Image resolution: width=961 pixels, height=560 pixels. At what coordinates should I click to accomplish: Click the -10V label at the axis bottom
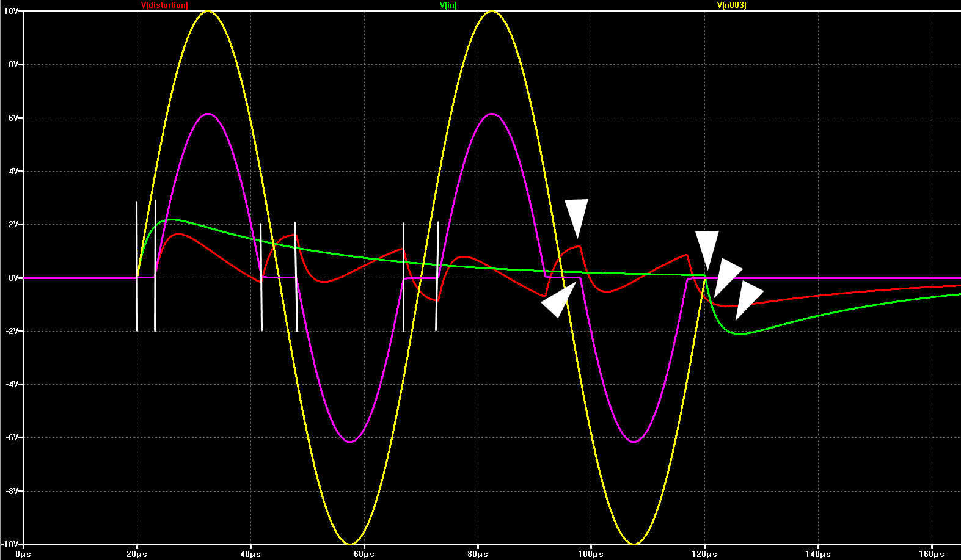pyautogui.click(x=10, y=544)
